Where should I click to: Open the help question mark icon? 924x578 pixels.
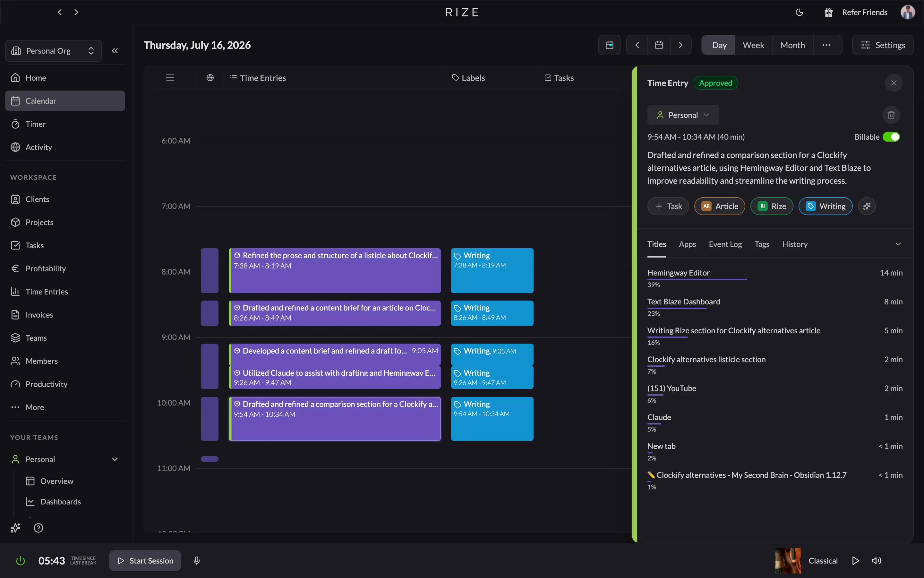[38, 528]
